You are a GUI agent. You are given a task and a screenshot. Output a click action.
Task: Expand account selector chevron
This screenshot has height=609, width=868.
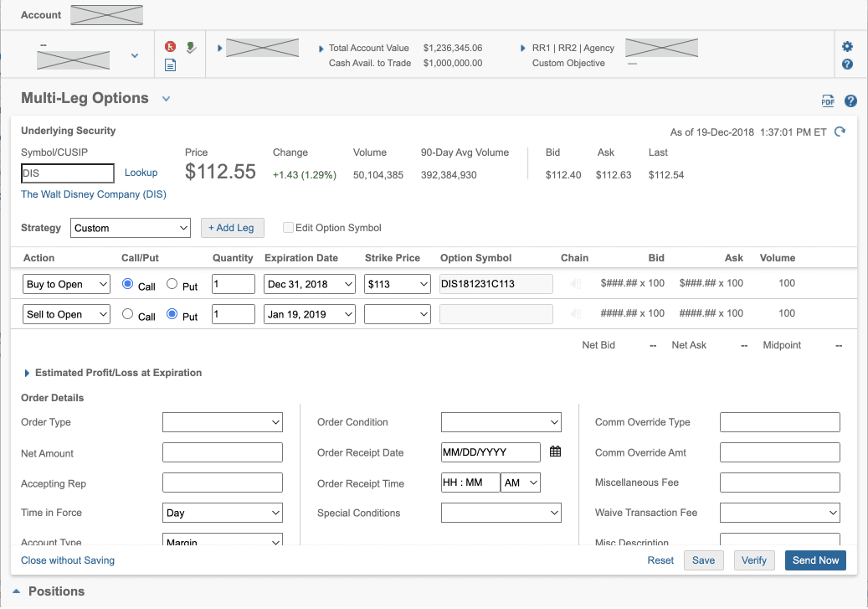pos(135,55)
